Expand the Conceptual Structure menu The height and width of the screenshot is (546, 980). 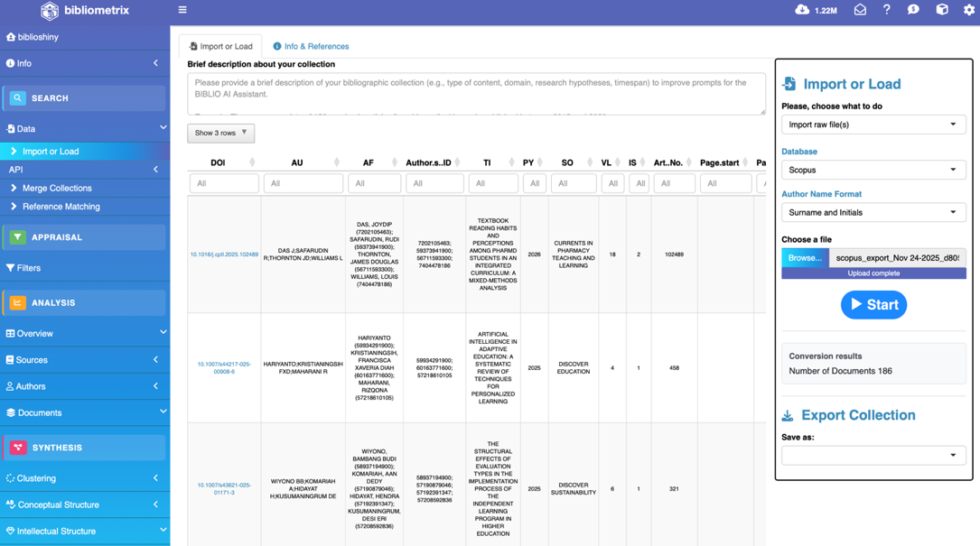[x=85, y=504]
